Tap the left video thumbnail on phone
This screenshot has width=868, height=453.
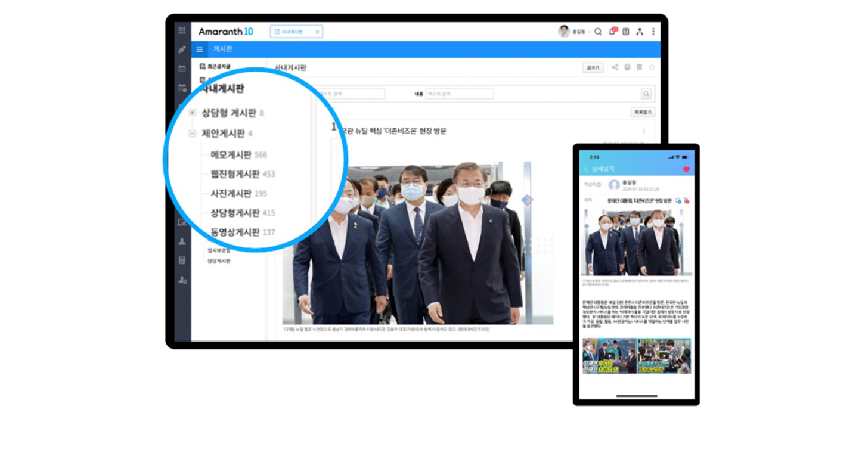(x=609, y=356)
